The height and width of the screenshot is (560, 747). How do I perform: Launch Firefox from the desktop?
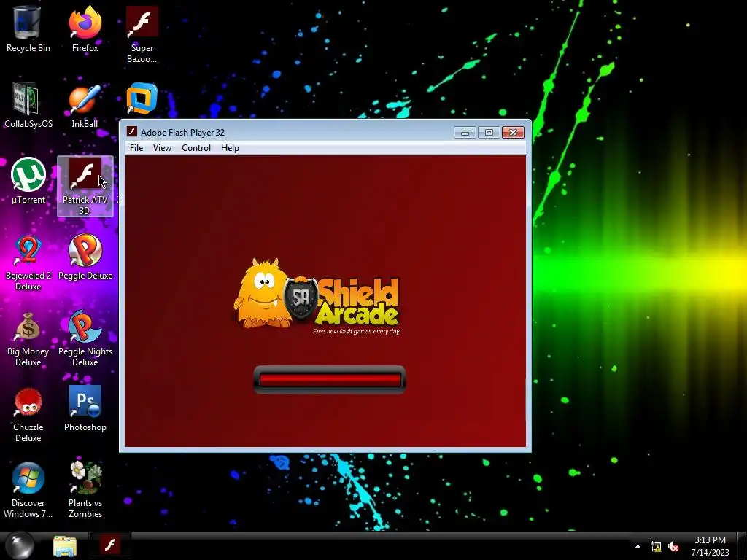[x=85, y=28]
